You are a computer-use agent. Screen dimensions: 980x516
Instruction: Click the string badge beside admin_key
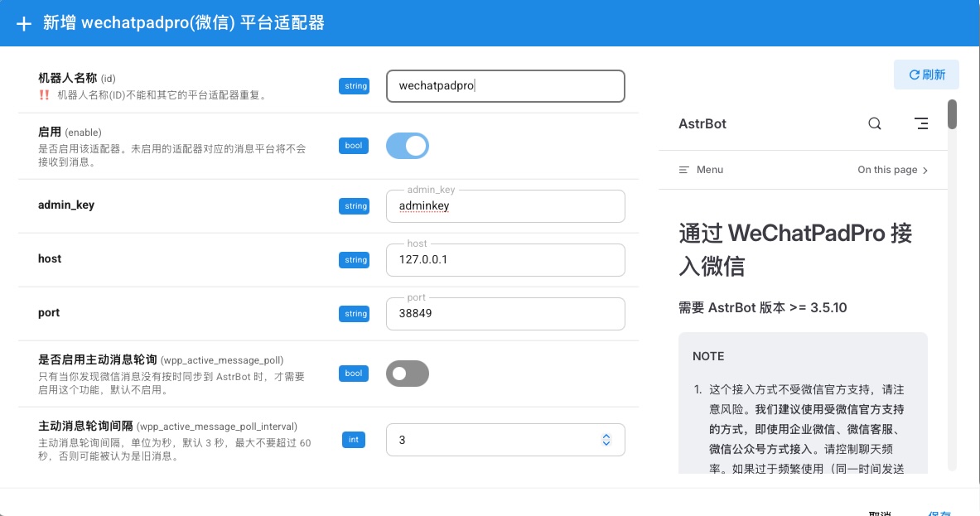click(355, 206)
